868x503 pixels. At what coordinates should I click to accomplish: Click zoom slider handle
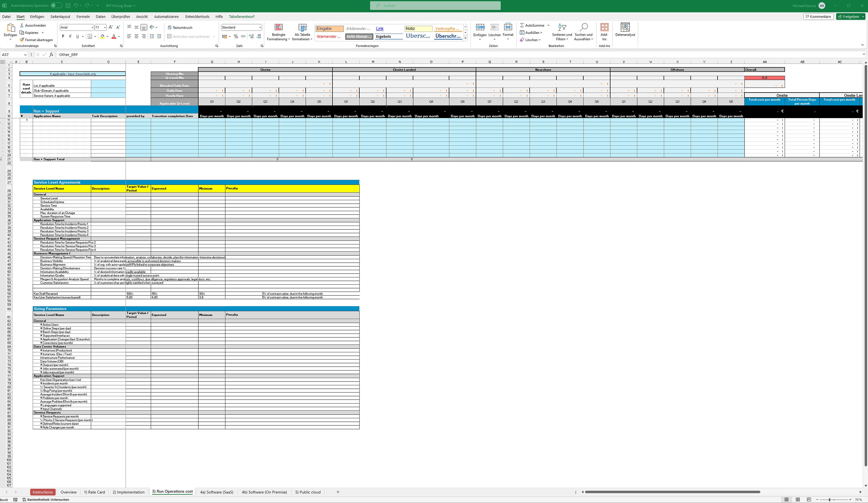tap(830, 500)
